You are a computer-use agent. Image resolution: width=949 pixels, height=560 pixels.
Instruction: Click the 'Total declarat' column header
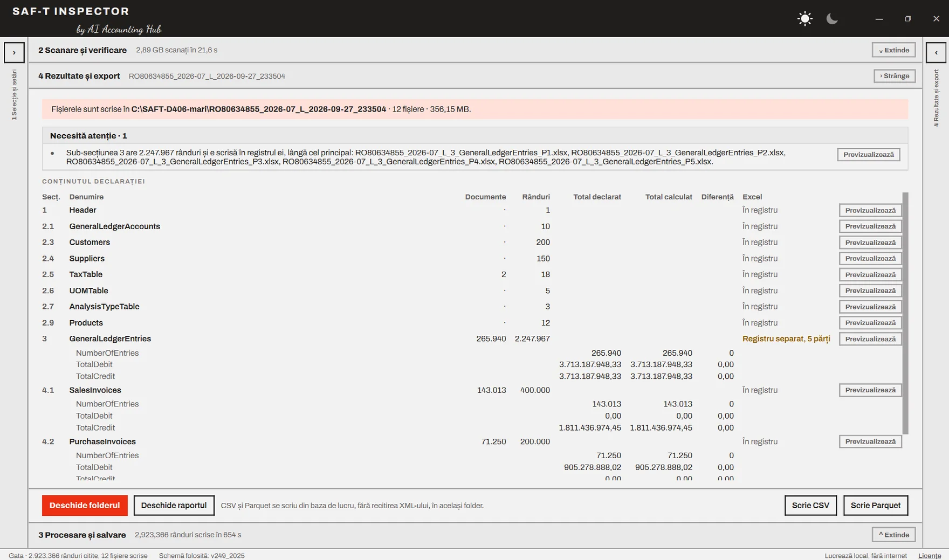pos(597,197)
